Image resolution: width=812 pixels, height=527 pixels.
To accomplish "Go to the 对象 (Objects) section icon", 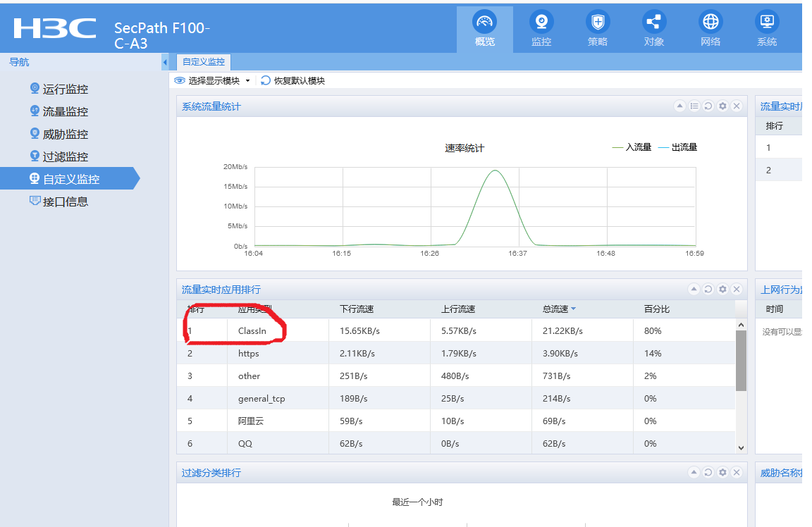I will tap(654, 29).
